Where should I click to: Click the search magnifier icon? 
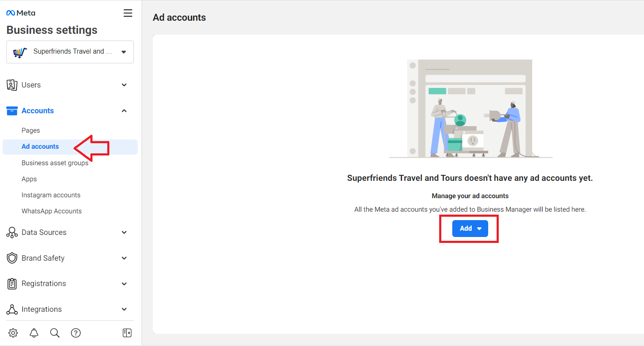click(x=55, y=333)
